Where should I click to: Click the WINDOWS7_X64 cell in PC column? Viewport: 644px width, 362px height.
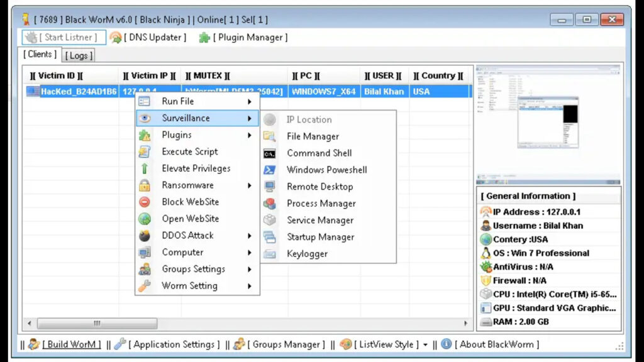pos(324,92)
